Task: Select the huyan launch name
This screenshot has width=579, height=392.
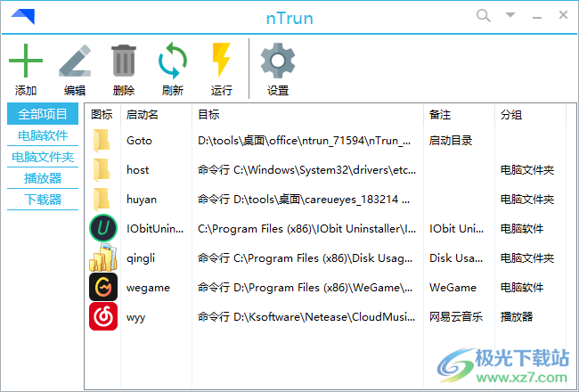Action: coord(142,200)
